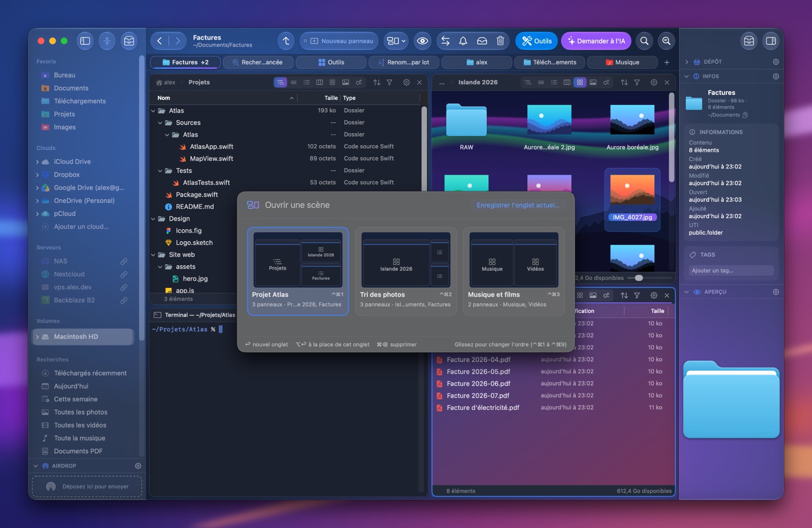Select icon grid view in Islande 2026 pane
Image resolution: width=812 pixels, height=528 pixels.
tap(580, 82)
